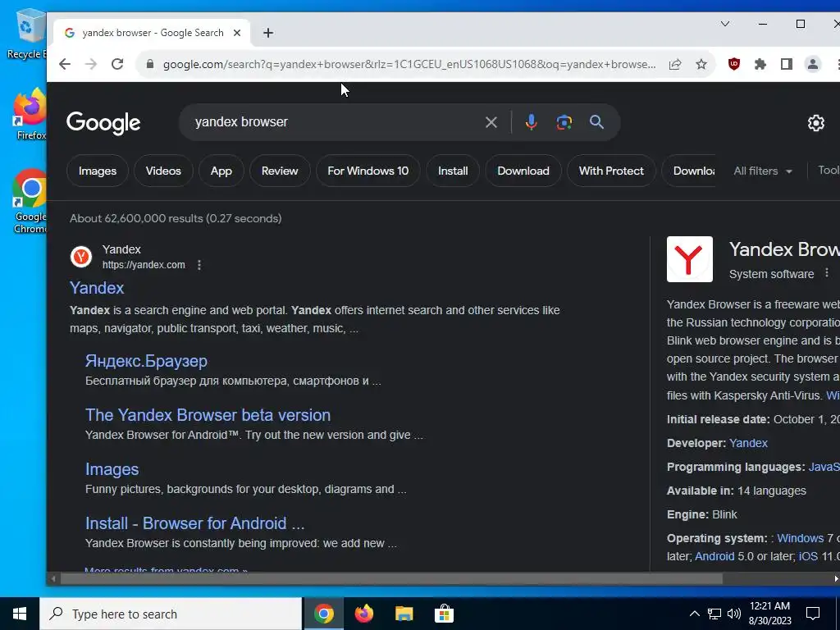Open Microsoft Store from the taskbar
The width and height of the screenshot is (840, 630).
coord(444,614)
